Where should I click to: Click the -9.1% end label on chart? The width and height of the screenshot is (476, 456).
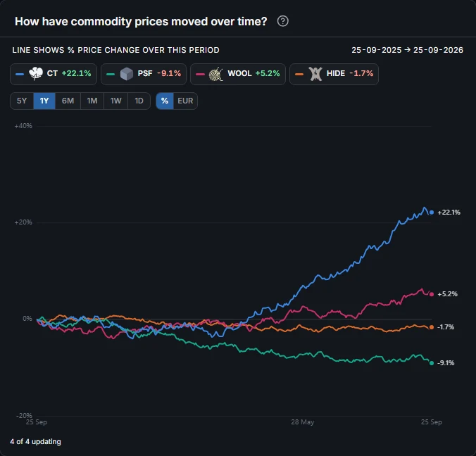tap(446, 363)
